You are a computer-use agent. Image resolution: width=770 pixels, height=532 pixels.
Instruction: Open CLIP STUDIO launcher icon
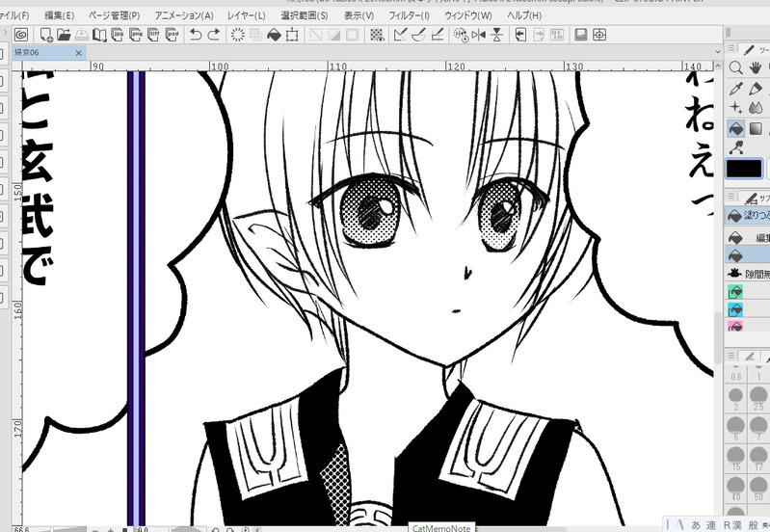point(21,35)
